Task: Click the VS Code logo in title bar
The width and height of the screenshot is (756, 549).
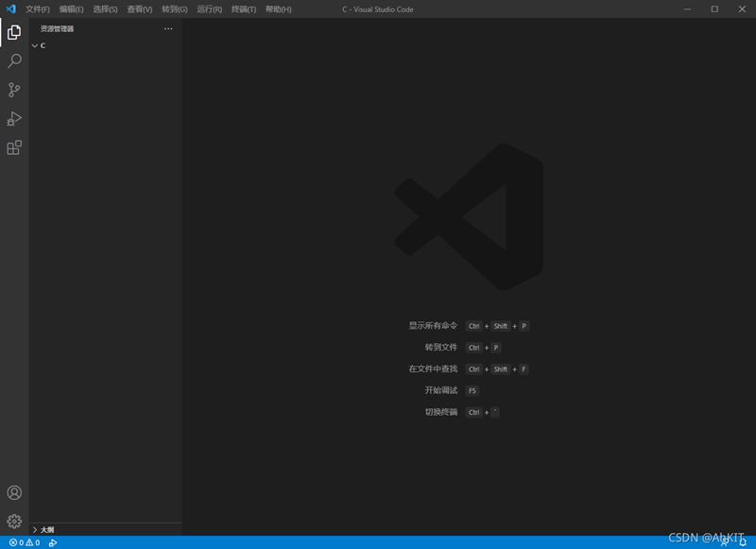Action: point(11,9)
